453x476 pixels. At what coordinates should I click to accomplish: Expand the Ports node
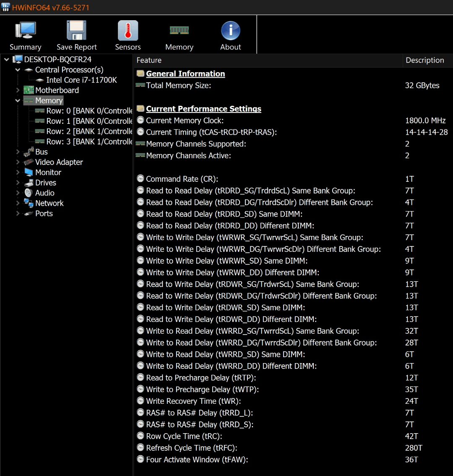(18, 213)
